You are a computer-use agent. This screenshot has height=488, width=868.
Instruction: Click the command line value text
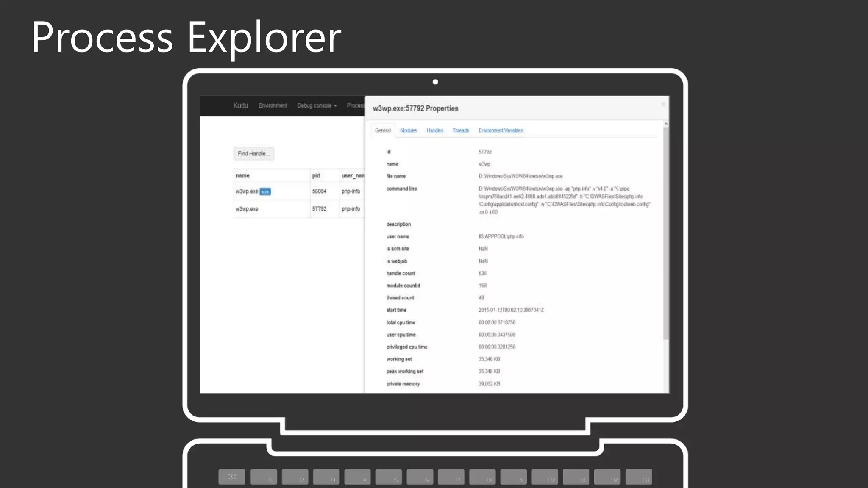click(564, 200)
